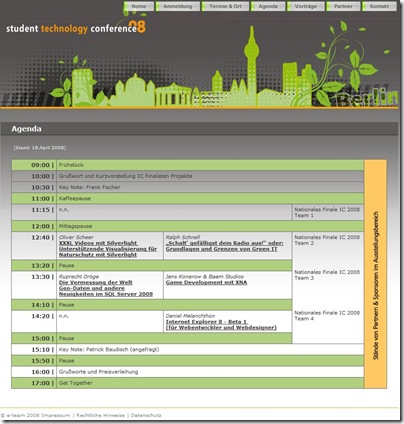This screenshot has width=404, height=424.
Task: Open Game Development mit XNA link
Action: (206, 282)
